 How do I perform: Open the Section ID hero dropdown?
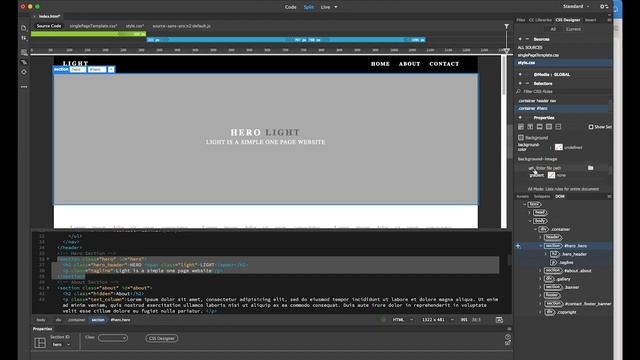pyautogui.click(x=61, y=345)
